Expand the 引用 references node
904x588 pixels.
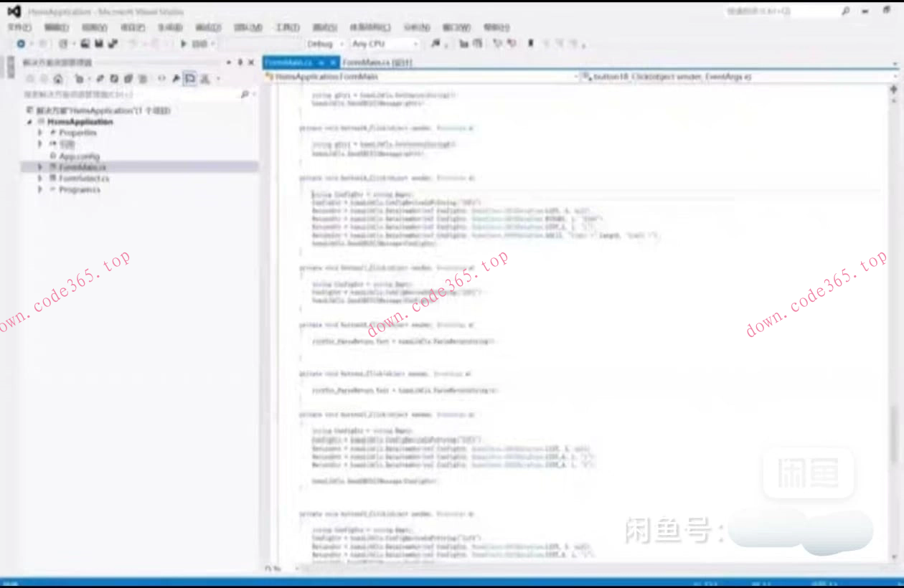41,144
